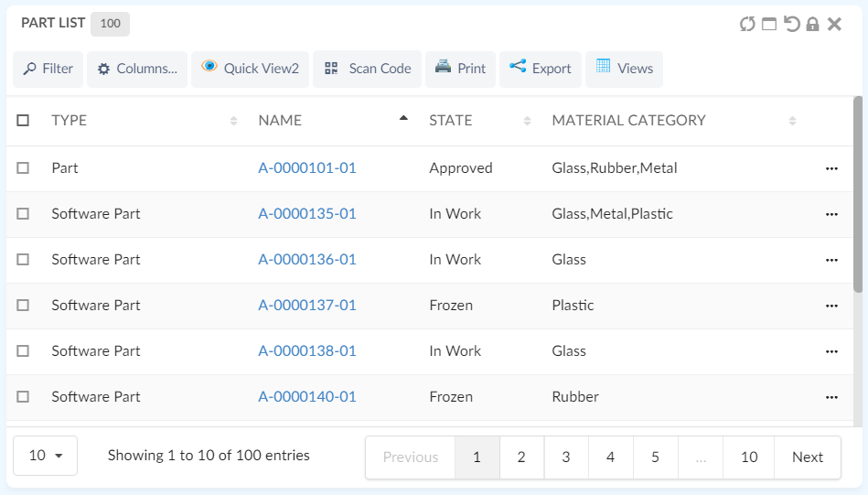Open the page size dropdown showing 10

(x=45, y=456)
